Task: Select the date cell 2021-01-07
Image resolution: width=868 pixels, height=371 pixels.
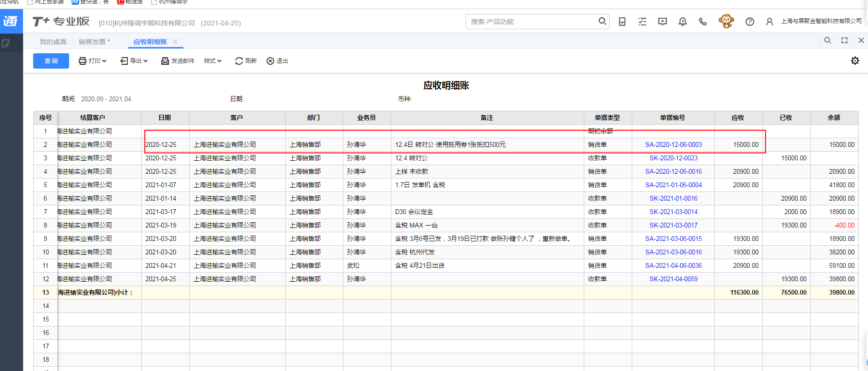Action: pos(165,185)
